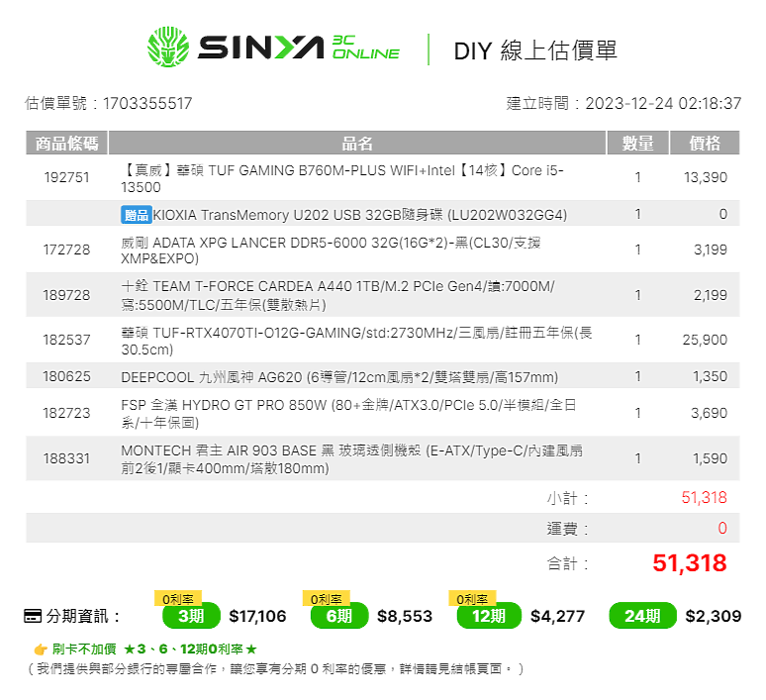Click product code 188331
Screen dimensions: 766x700
(x=67, y=458)
